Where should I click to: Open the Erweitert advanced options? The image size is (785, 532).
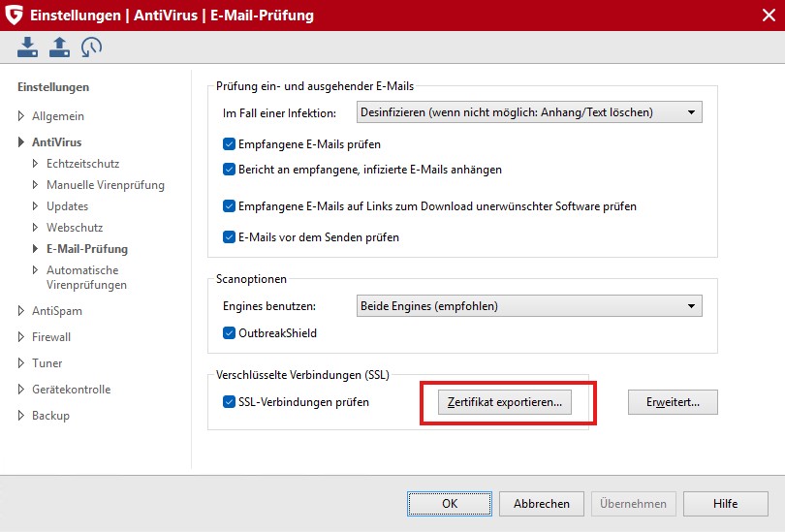tap(673, 402)
